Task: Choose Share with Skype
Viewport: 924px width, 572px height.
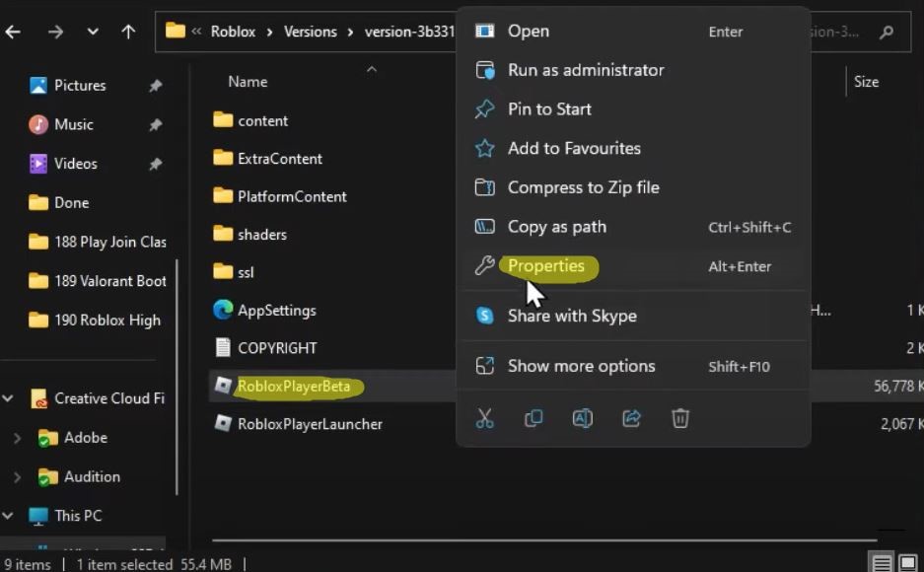Action: tap(633, 316)
